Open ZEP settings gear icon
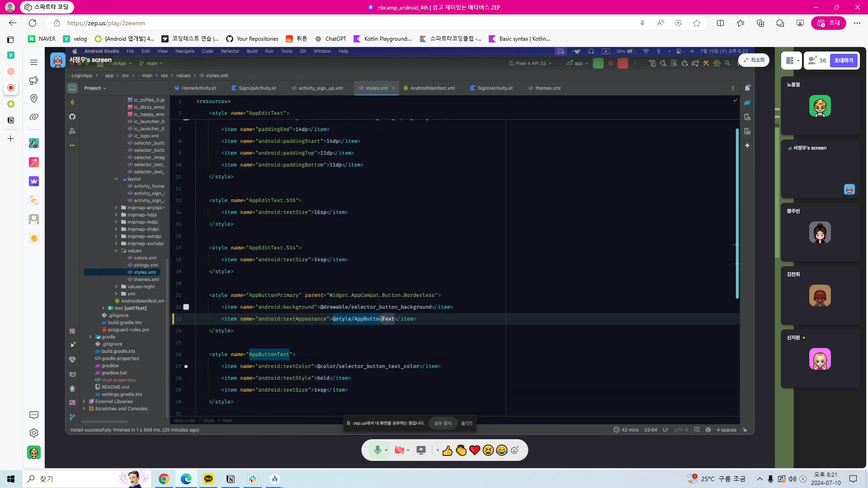 click(34, 433)
